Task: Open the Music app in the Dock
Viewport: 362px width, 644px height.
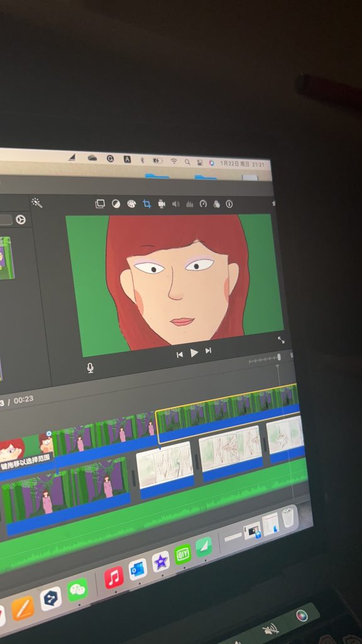Action: click(114, 577)
